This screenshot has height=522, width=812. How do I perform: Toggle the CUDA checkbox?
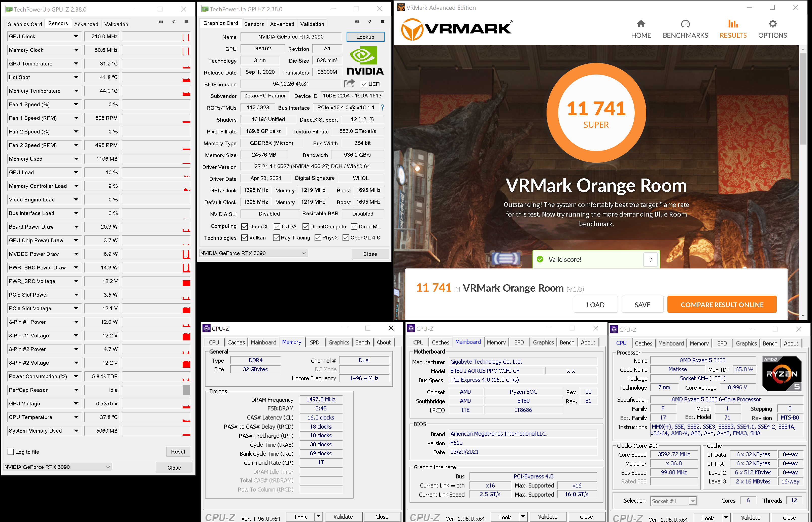tap(277, 226)
